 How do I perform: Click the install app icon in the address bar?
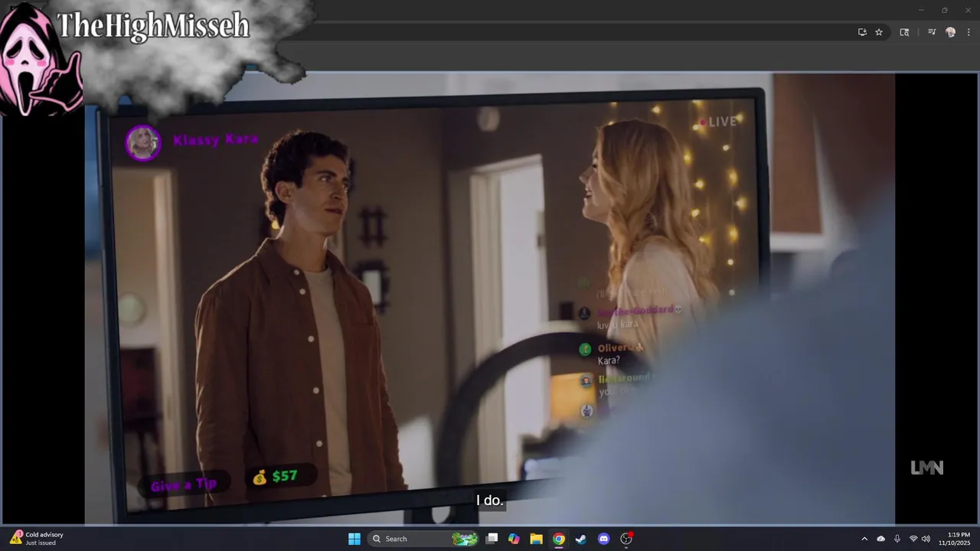pos(862,32)
